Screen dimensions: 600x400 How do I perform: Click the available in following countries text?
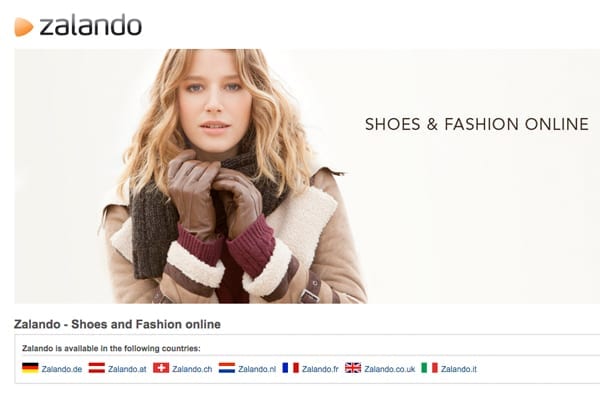click(111, 348)
